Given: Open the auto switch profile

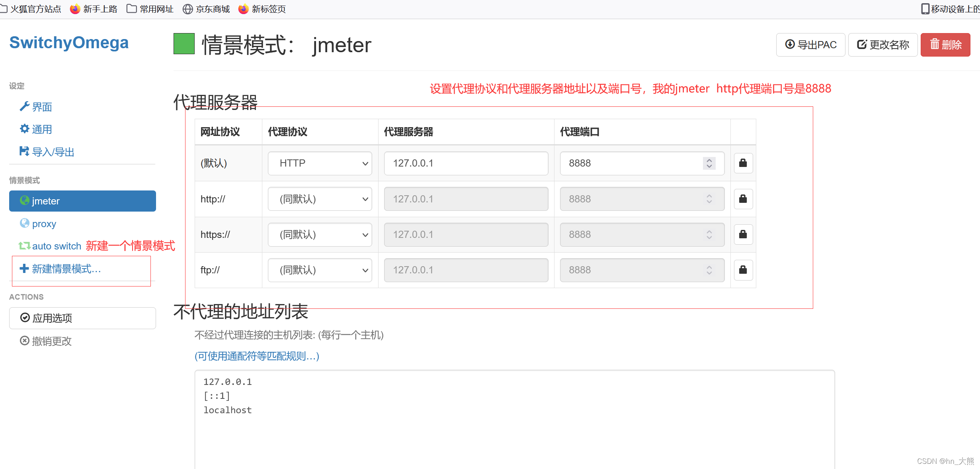Looking at the screenshot, I should 50,246.
